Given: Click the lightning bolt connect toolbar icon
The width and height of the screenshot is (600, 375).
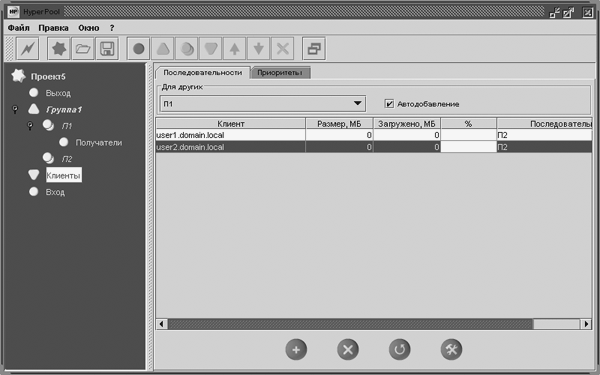Looking at the screenshot, I should click(28, 49).
